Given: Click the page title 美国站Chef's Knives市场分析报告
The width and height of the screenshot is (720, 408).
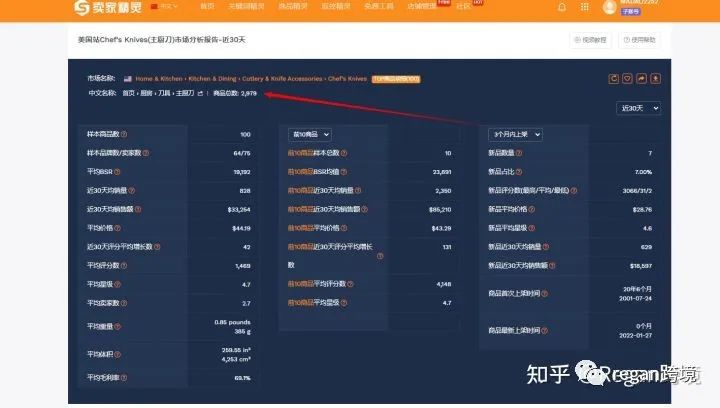Looking at the screenshot, I should pyautogui.click(x=161, y=40).
